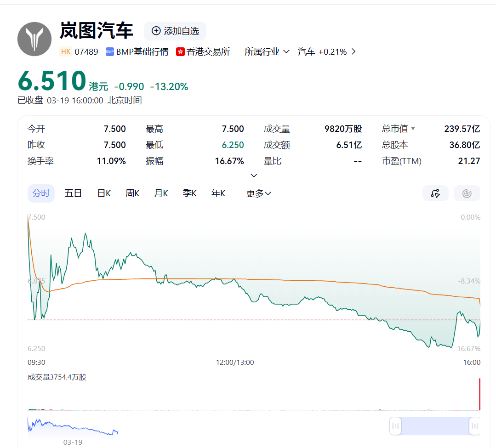Click the red 香港交易所 flag icon
Screen dimensions: 496x448
coord(180,52)
